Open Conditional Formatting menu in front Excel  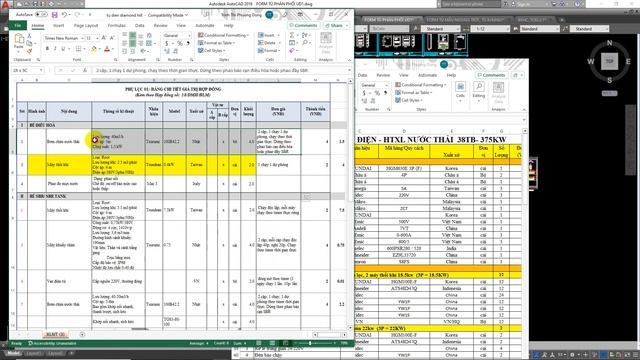point(223,35)
